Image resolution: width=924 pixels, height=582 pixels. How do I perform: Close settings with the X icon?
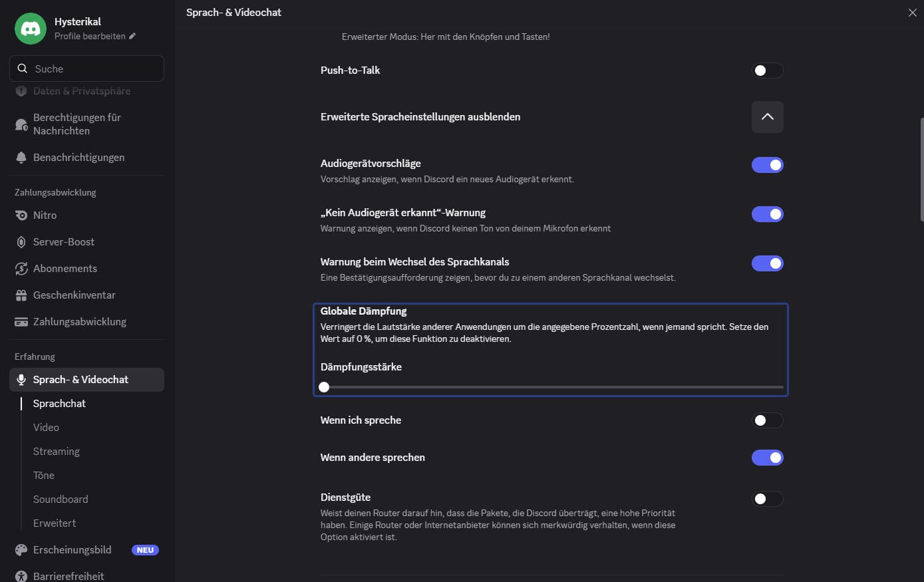[912, 13]
